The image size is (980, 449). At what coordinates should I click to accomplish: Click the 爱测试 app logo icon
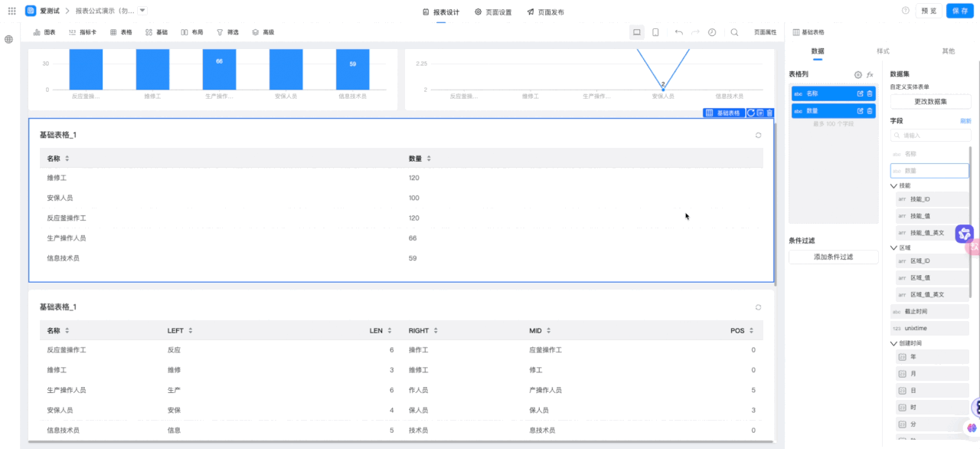[x=31, y=11]
